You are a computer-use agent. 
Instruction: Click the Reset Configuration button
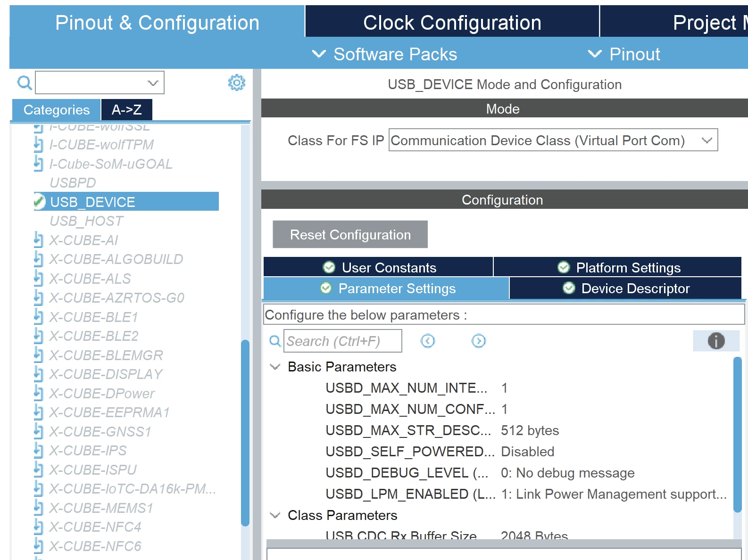tap(350, 234)
